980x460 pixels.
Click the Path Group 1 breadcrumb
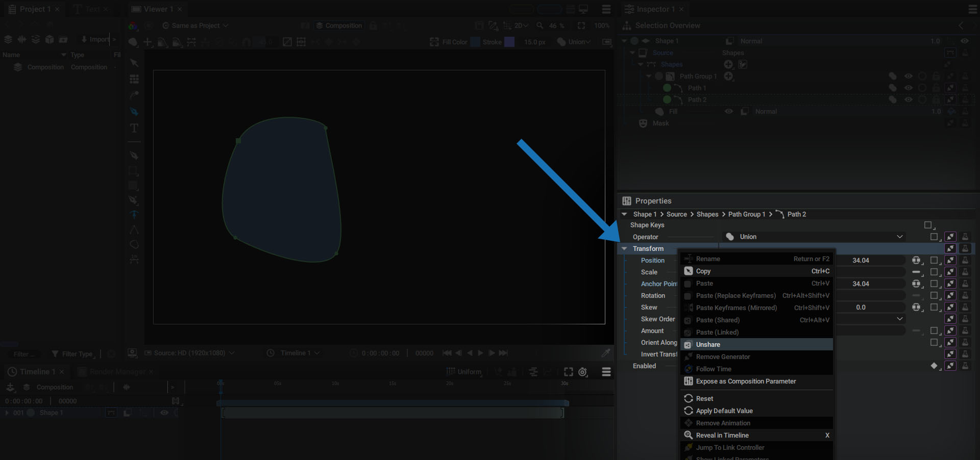746,214
